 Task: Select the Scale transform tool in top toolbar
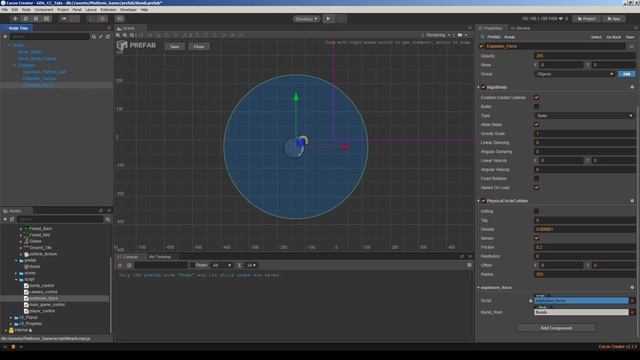(x=36, y=19)
